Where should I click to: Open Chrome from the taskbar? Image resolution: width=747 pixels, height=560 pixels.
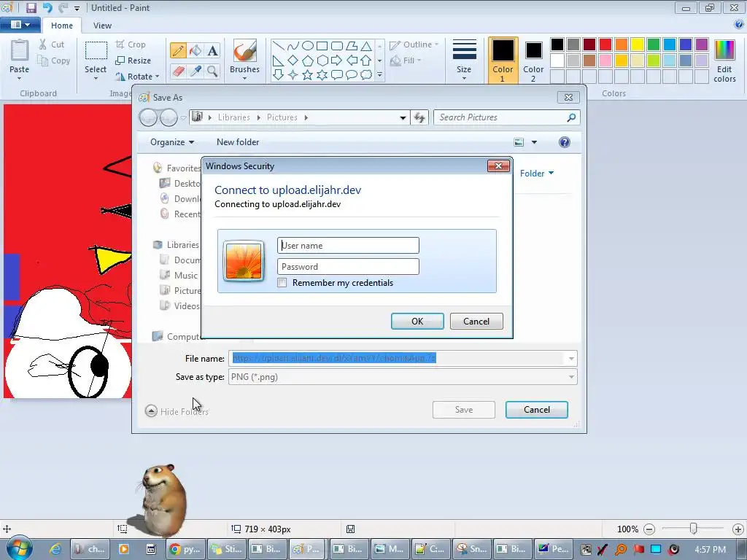(x=187, y=549)
